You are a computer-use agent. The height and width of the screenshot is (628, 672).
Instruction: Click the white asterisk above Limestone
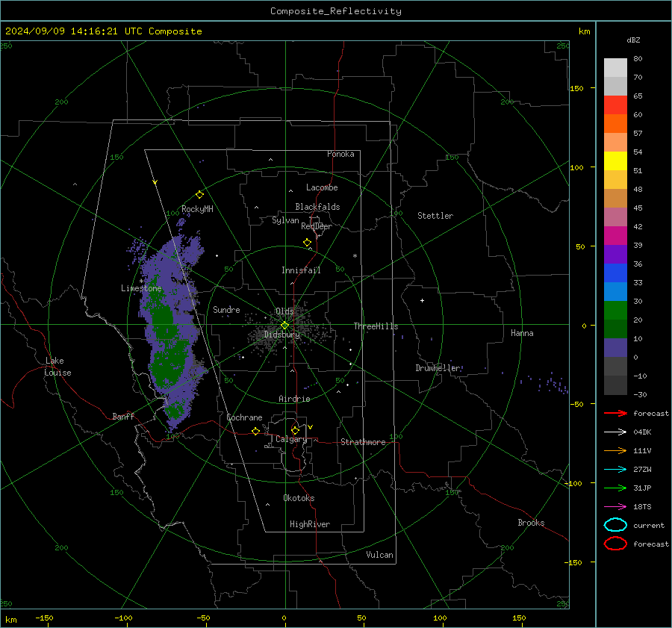[141, 282]
